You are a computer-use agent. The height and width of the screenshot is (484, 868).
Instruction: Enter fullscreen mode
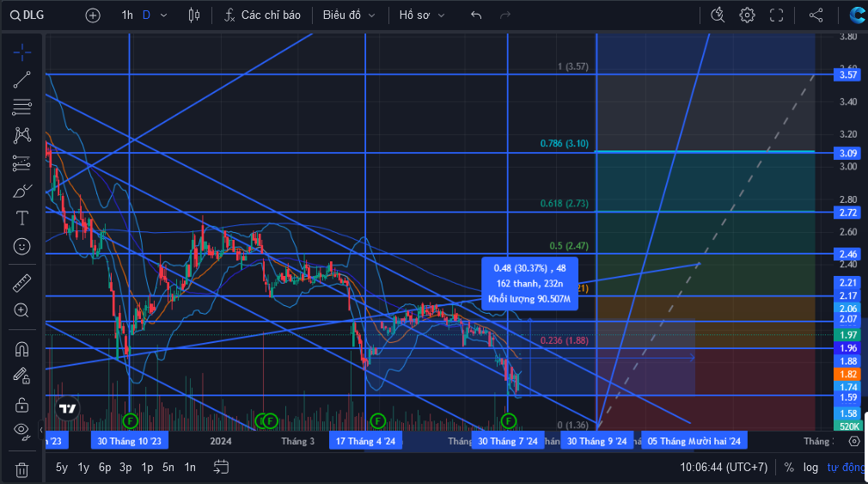(777, 15)
